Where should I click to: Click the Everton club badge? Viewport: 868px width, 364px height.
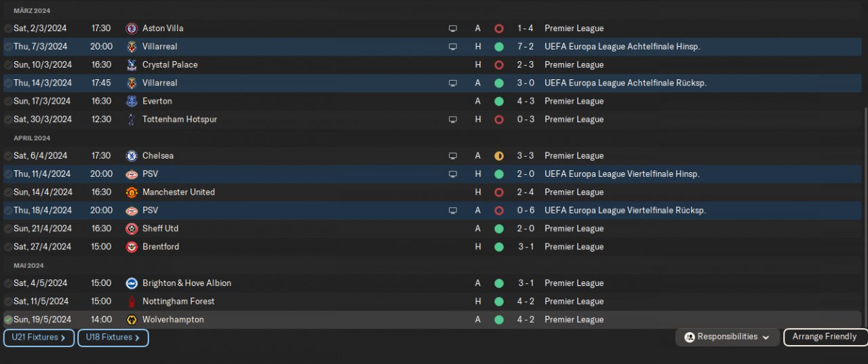coord(132,102)
